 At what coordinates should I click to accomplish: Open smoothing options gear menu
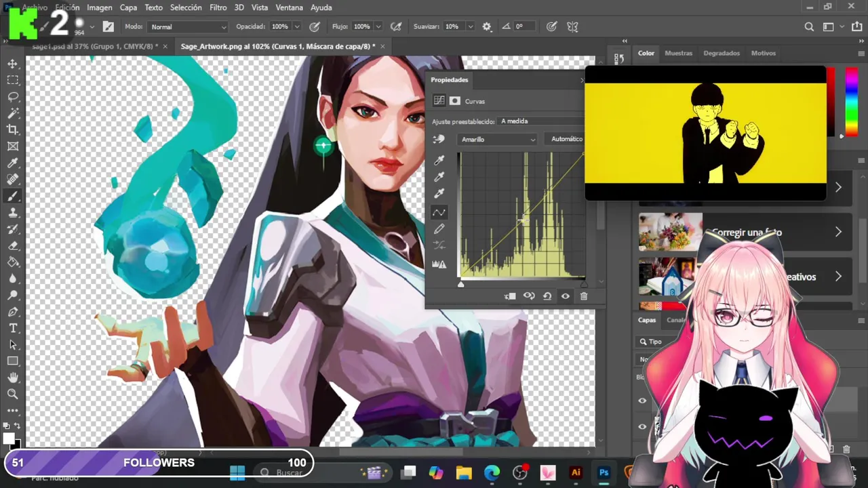tap(487, 26)
